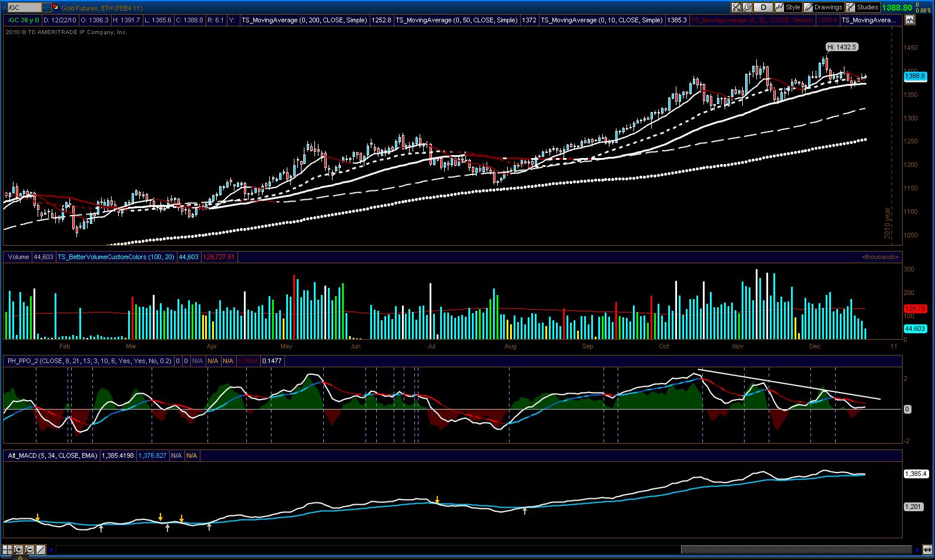Click the 1372 moving average value
935x560 pixels.
tap(529, 20)
